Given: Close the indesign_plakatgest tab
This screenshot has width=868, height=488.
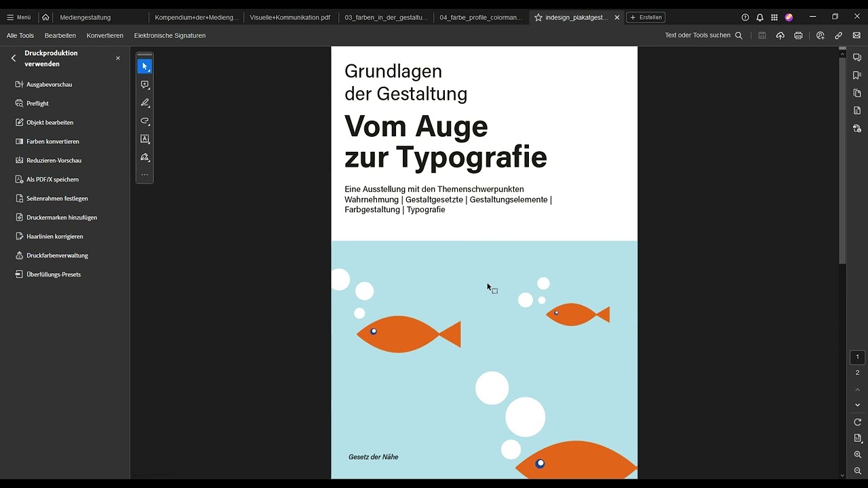Looking at the screenshot, I should tap(617, 18).
